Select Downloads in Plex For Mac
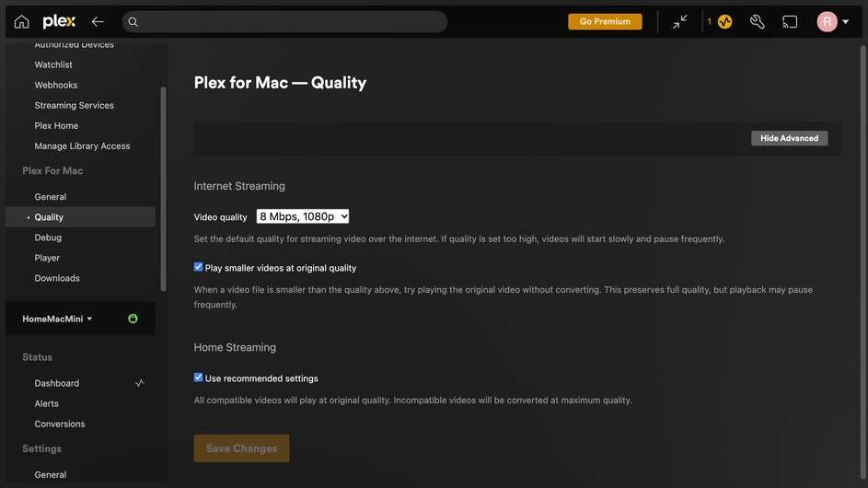This screenshot has height=488, width=868. (x=57, y=278)
